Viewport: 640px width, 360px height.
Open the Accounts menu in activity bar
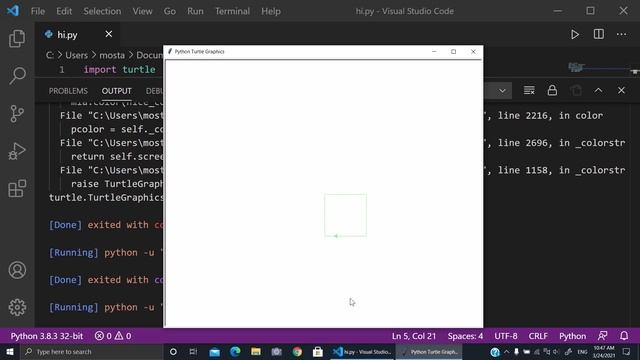[17, 270]
